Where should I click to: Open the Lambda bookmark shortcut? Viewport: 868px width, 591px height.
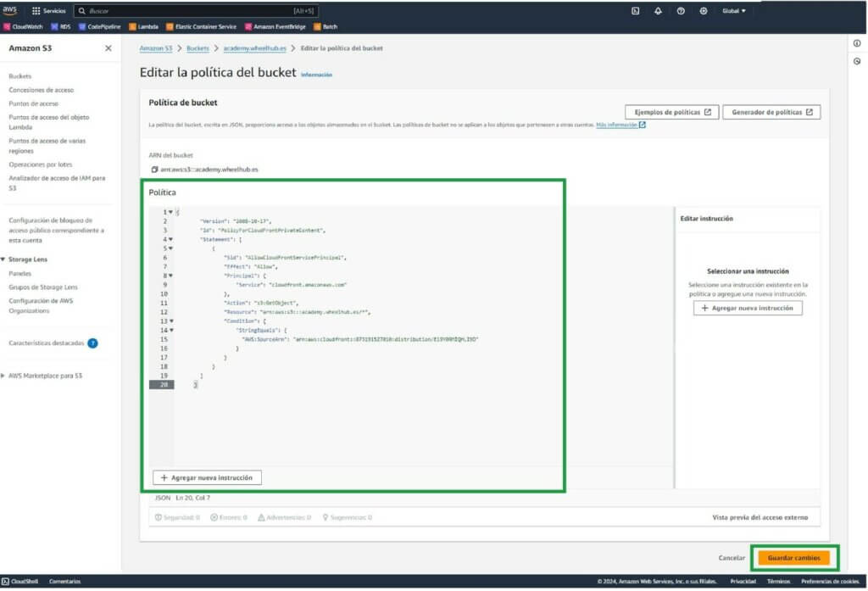coord(144,26)
